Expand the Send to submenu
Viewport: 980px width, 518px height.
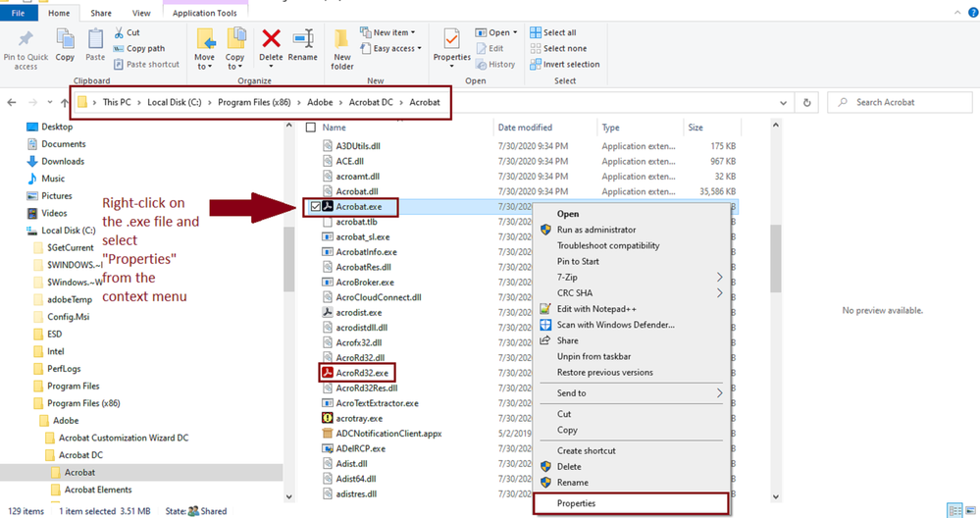(x=631, y=393)
